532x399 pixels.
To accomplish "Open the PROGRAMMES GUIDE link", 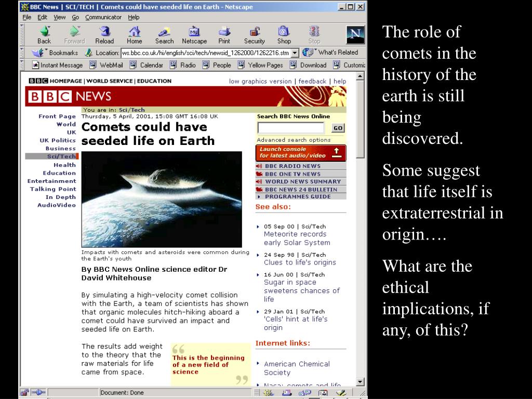I will (298, 196).
